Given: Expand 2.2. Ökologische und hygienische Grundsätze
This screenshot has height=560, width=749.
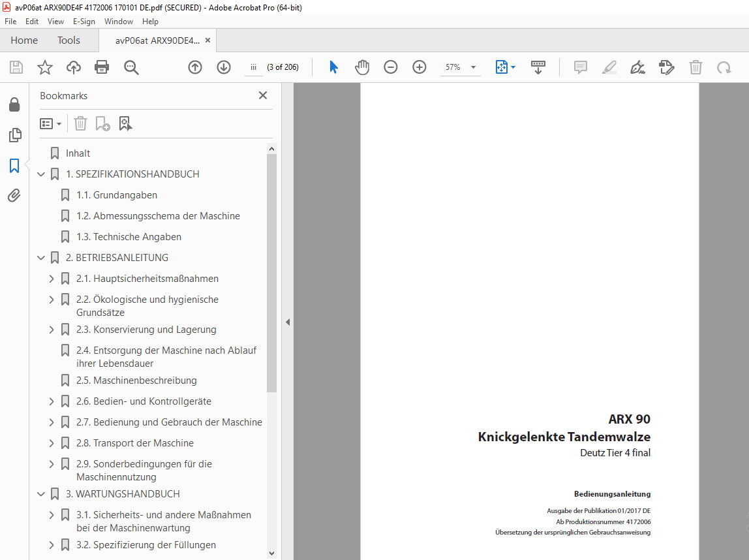Looking at the screenshot, I should (52, 300).
